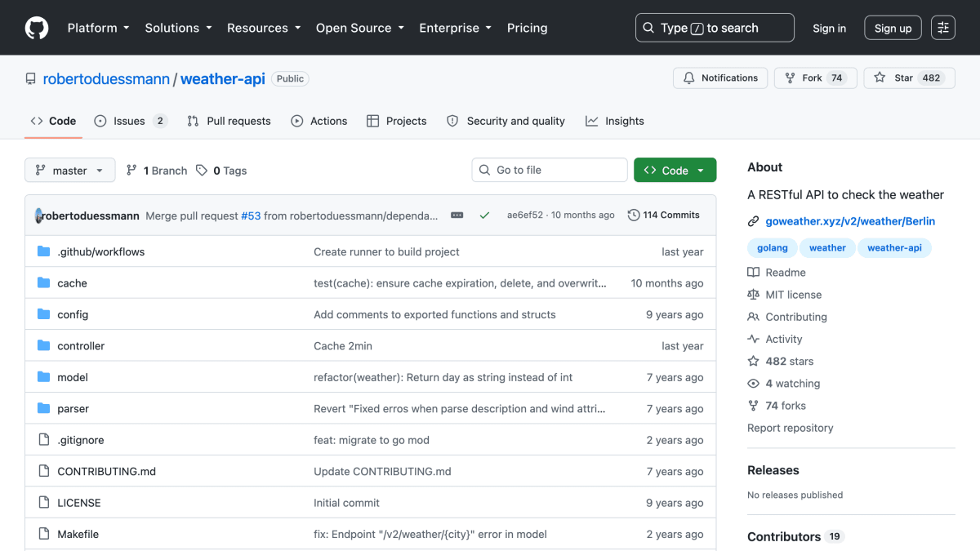This screenshot has width=980, height=551.
Task: Expand the Resources menu
Action: pos(262,28)
